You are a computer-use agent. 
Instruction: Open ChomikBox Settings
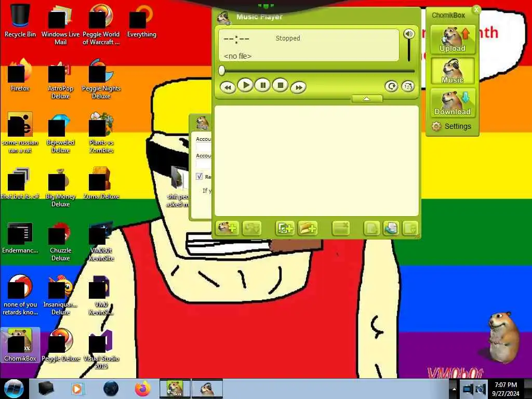[x=451, y=126]
